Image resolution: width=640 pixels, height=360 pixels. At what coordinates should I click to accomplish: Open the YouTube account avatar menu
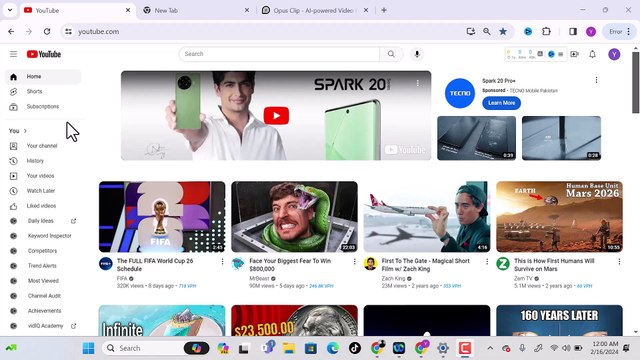point(614,54)
